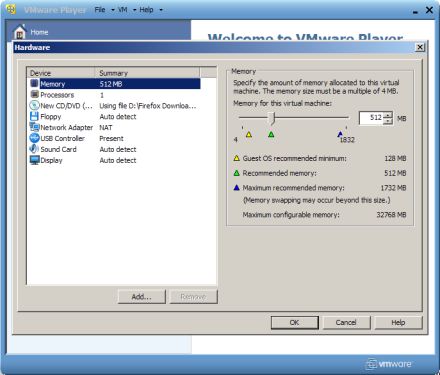Increase memory with spinner up arrow
Viewport: 440px width, 375px height.
click(x=388, y=115)
